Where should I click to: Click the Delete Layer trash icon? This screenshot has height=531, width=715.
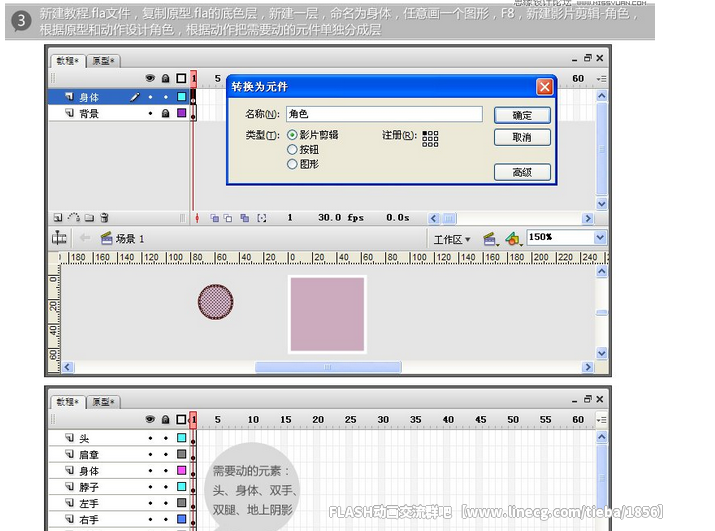(x=104, y=218)
